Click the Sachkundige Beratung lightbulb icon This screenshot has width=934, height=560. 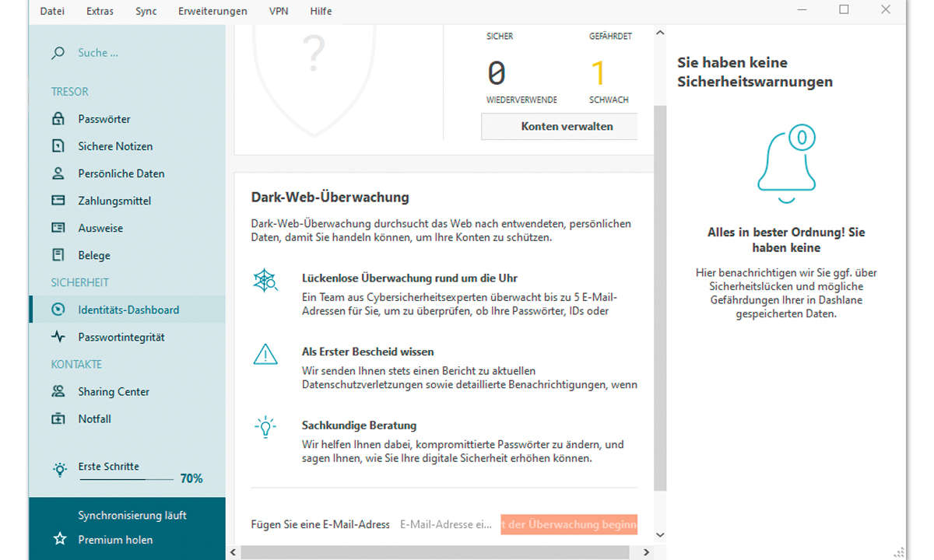pyautogui.click(x=265, y=427)
